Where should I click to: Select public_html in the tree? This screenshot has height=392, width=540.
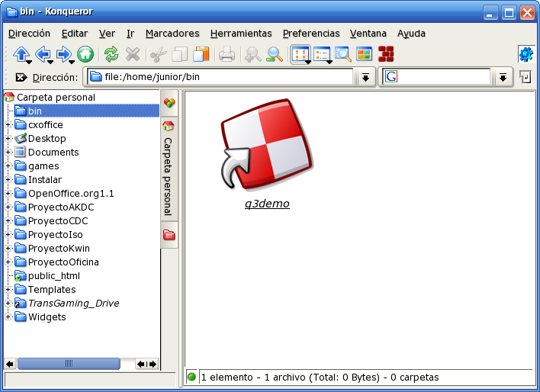[53, 276]
